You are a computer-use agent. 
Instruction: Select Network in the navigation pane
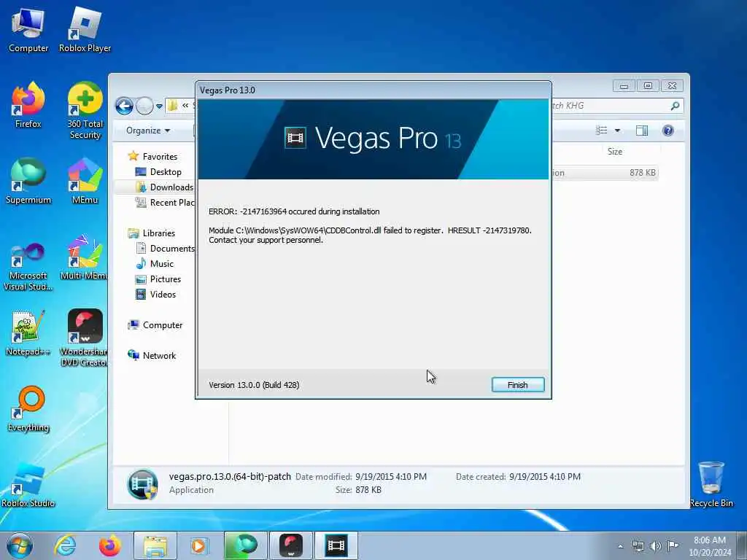coord(152,355)
